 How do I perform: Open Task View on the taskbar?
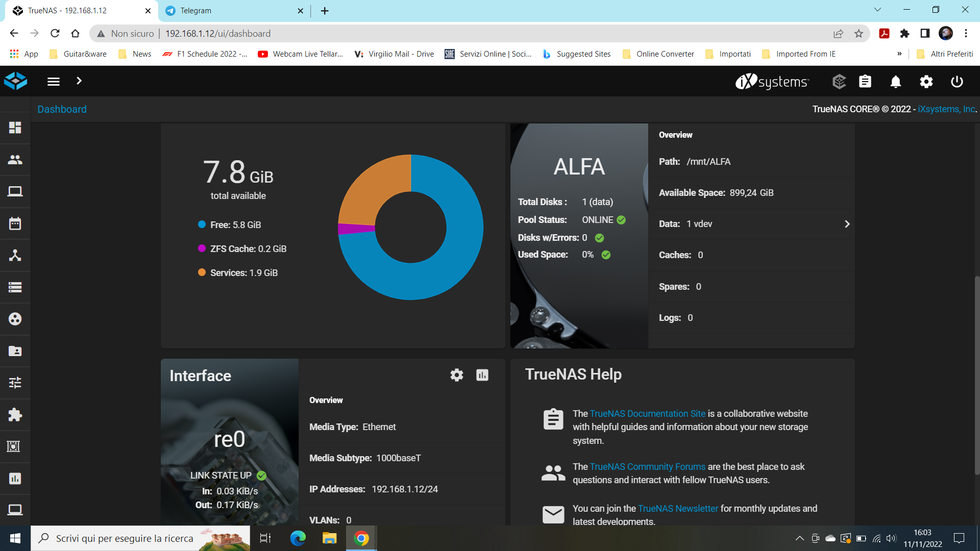(265, 538)
